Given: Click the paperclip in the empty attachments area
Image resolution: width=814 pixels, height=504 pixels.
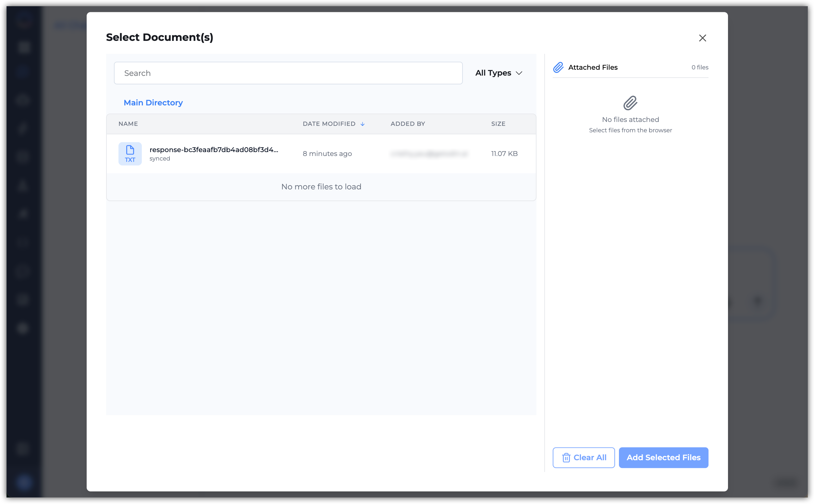Looking at the screenshot, I should coord(630,103).
